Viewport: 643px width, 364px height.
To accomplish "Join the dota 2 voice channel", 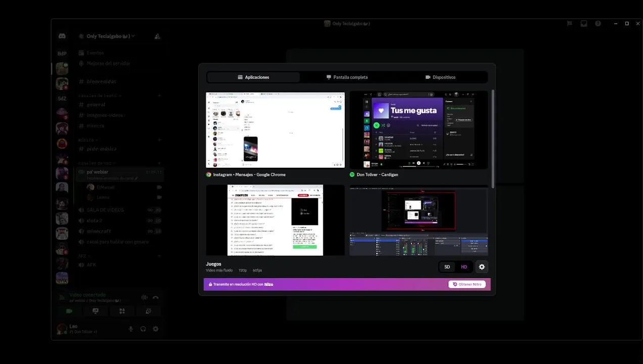I will pos(119,220).
